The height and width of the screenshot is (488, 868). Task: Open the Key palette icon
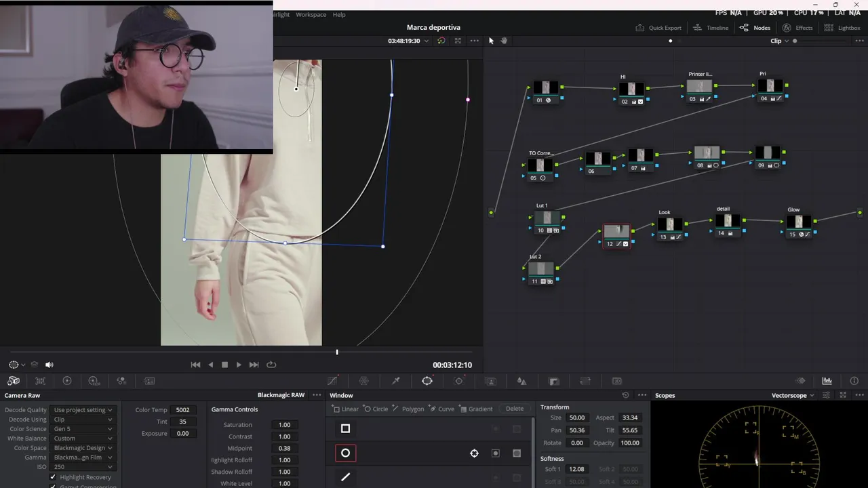[553, 381]
